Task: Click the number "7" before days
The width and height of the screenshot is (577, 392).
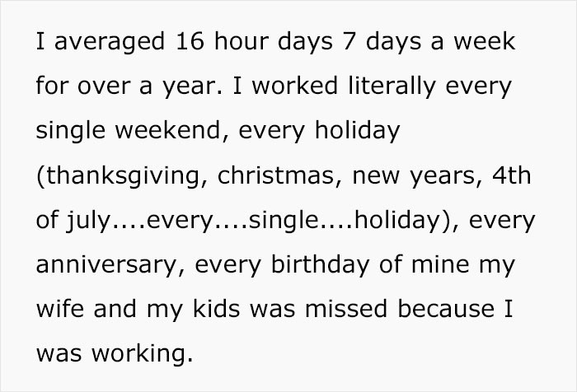Action: click(347, 42)
